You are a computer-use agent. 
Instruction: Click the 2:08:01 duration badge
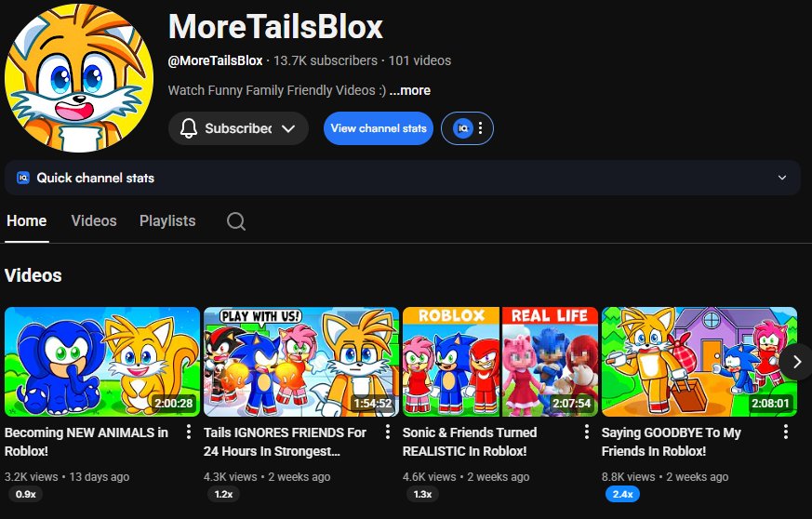tap(770, 403)
